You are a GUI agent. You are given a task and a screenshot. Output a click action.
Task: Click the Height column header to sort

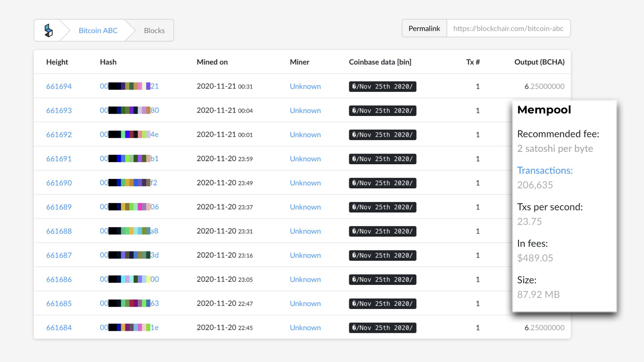57,61
